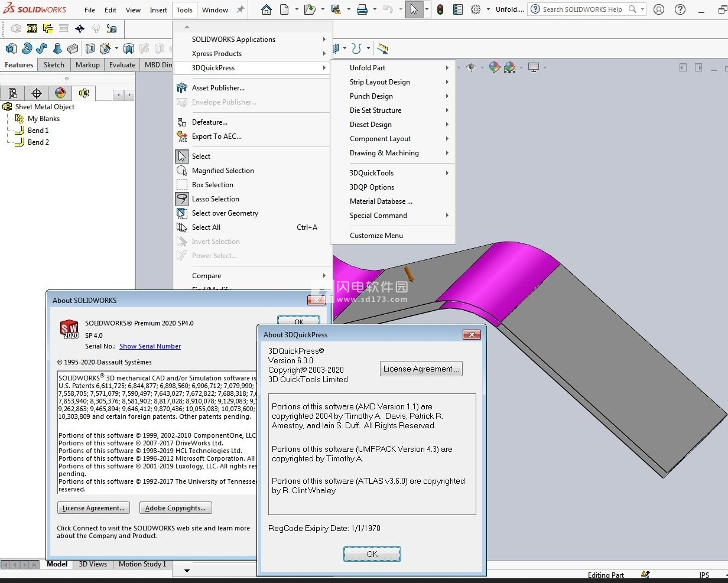Image resolution: width=728 pixels, height=583 pixels.
Task: Open the Insert menu
Action: [x=158, y=10]
